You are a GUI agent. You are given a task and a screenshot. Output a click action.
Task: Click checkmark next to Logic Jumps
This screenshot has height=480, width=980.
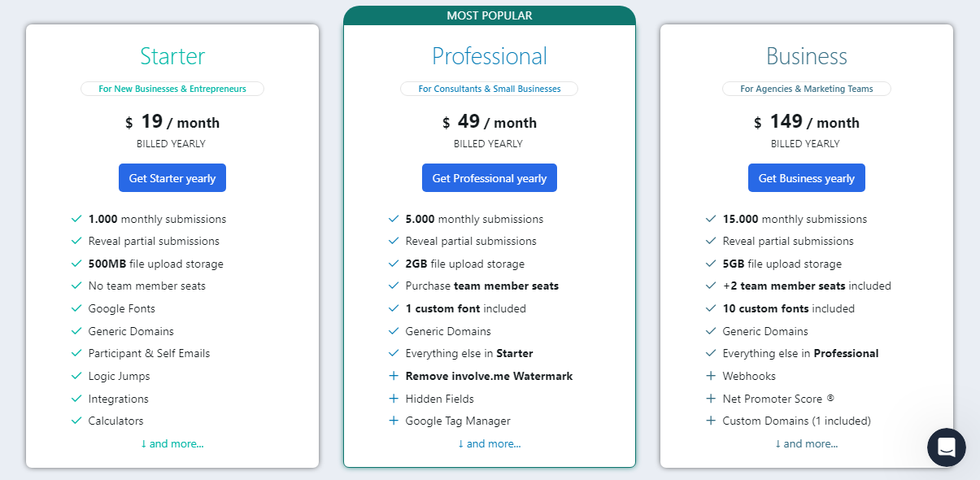click(x=76, y=376)
